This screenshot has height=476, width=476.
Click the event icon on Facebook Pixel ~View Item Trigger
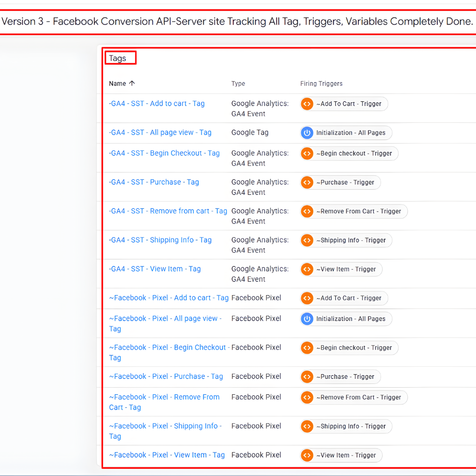tap(307, 455)
